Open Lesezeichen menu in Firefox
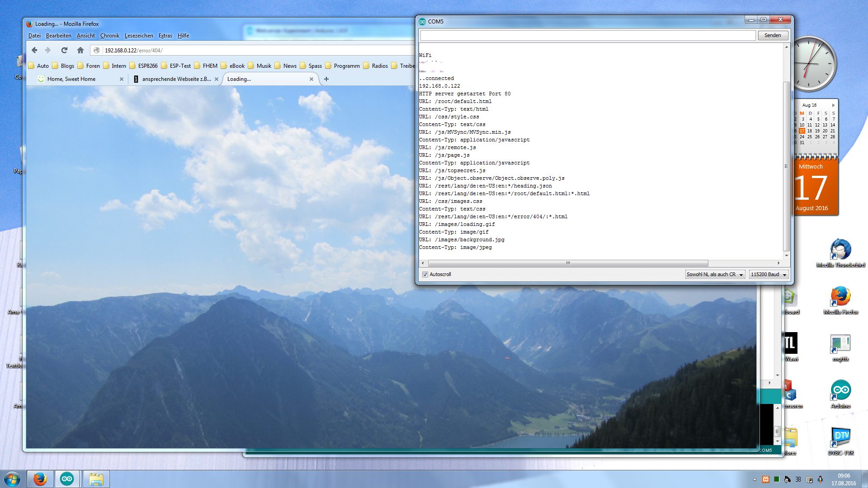 (139, 36)
